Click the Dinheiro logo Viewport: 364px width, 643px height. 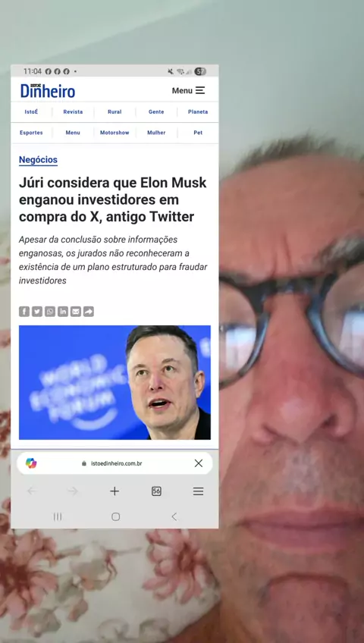coord(48,90)
